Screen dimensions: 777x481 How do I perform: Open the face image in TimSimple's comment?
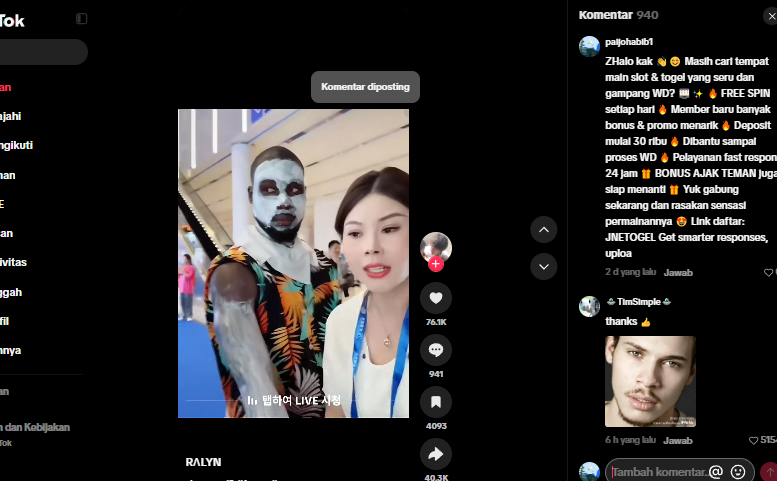(650, 381)
